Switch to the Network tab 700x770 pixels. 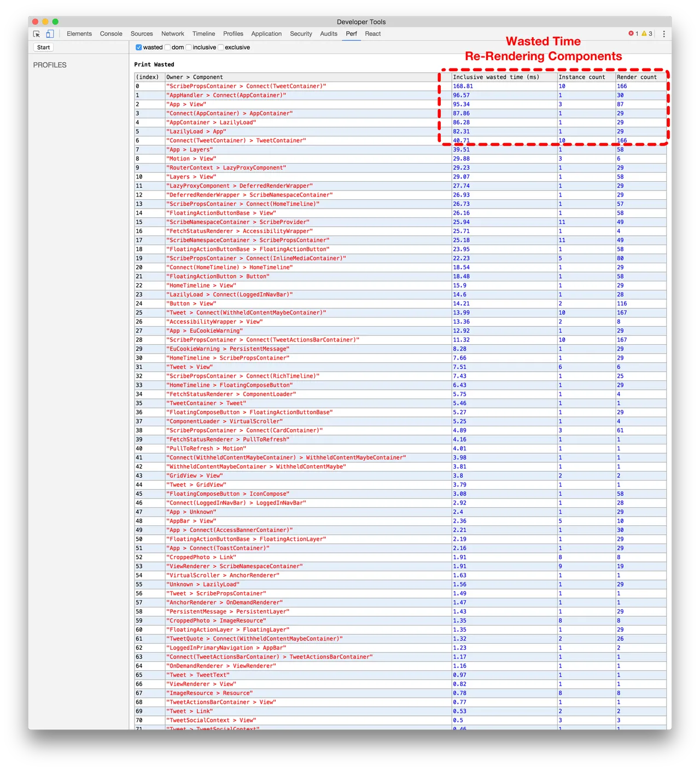click(x=172, y=33)
